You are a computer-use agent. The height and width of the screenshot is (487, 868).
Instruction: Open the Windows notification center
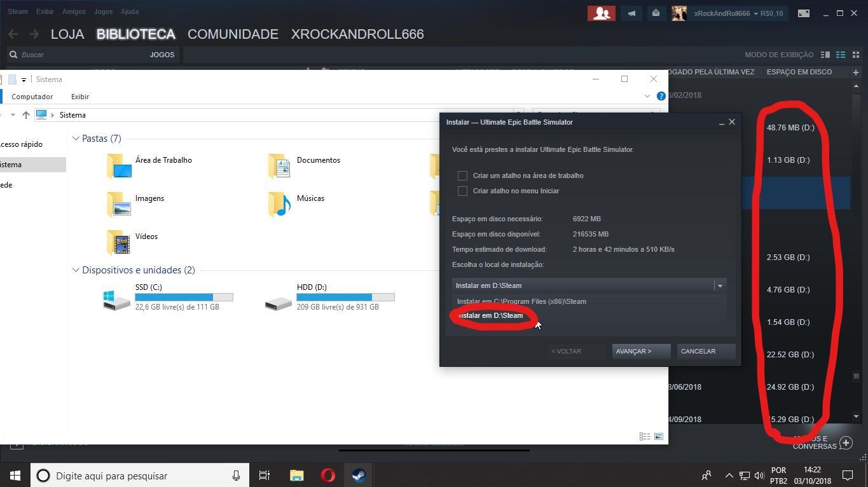[848, 476]
